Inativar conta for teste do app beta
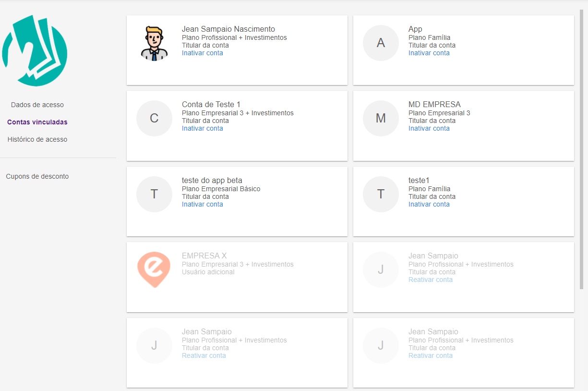This screenshot has width=588, height=391. (202, 204)
